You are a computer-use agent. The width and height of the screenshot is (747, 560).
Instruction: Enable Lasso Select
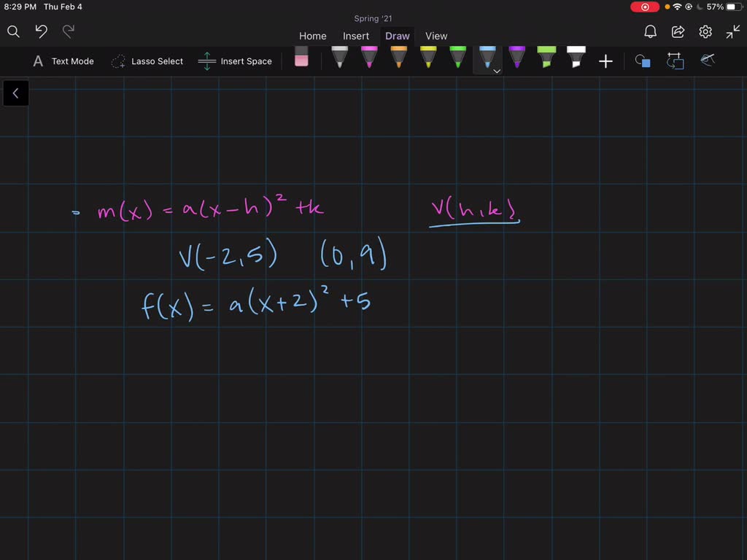coord(147,61)
